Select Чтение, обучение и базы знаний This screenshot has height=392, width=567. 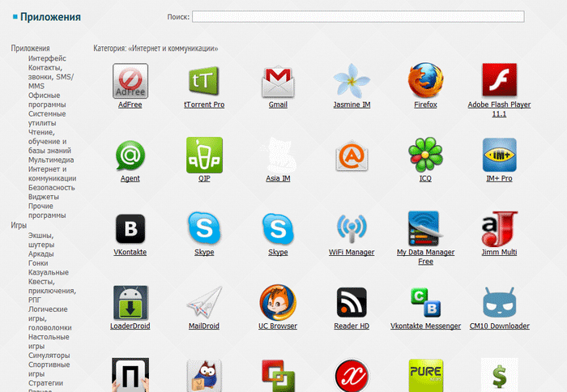49,142
